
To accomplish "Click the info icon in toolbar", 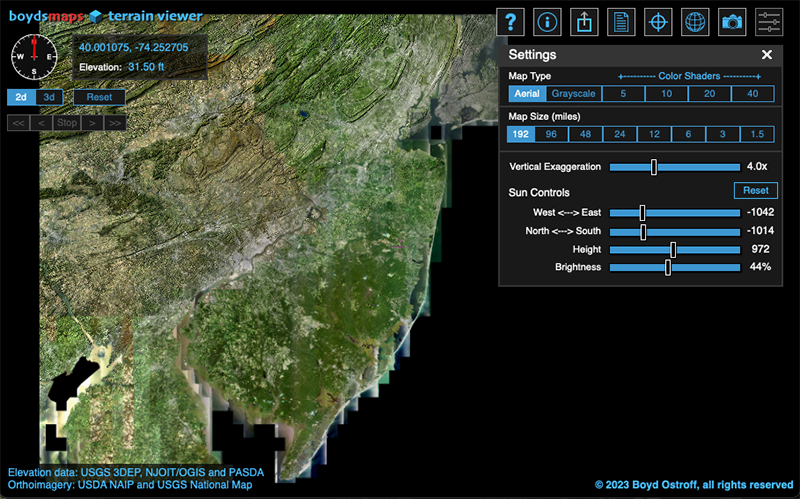I will [547, 21].
